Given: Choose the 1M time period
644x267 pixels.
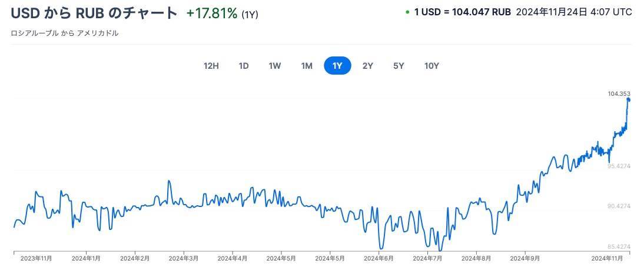Looking at the screenshot, I should click(307, 66).
